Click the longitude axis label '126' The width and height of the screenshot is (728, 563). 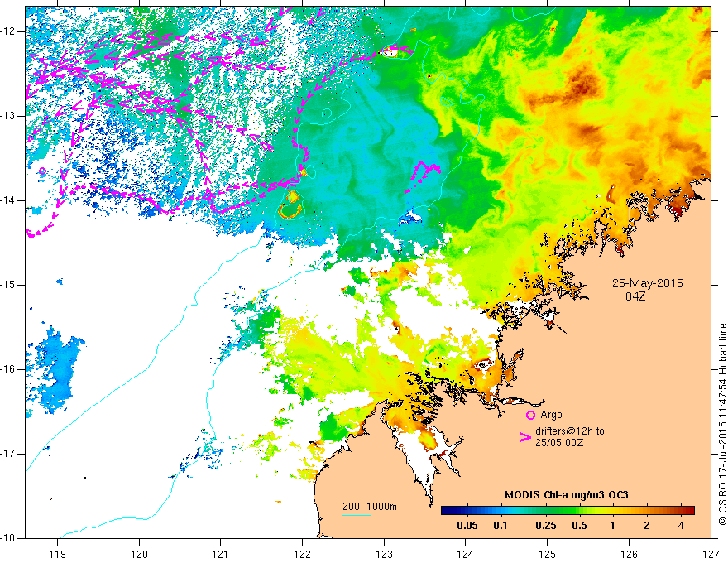(629, 554)
